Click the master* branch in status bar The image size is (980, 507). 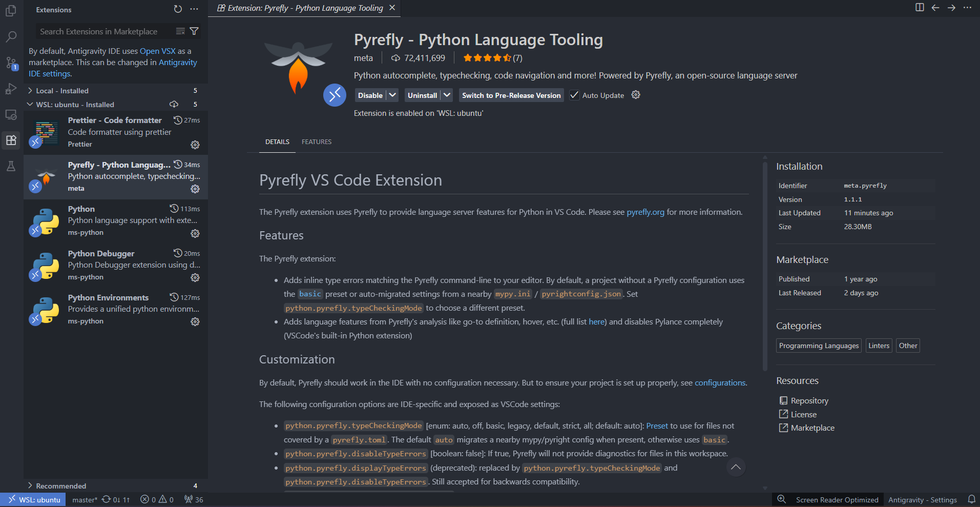pos(85,499)
